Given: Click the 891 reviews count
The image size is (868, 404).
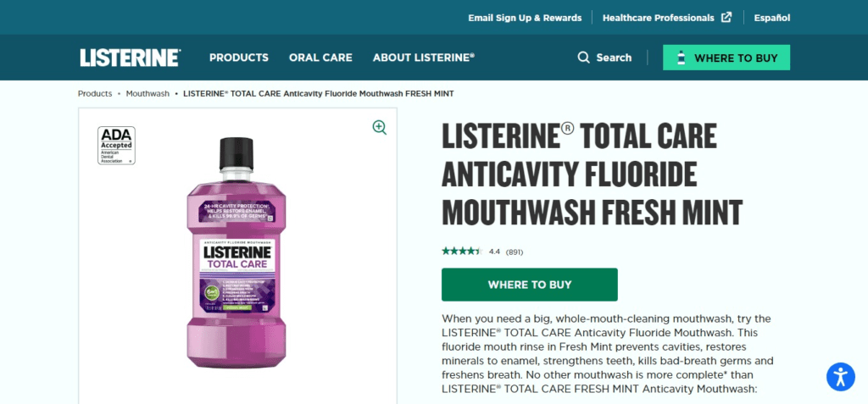Looking at the screenshot, I should point(515,252).
